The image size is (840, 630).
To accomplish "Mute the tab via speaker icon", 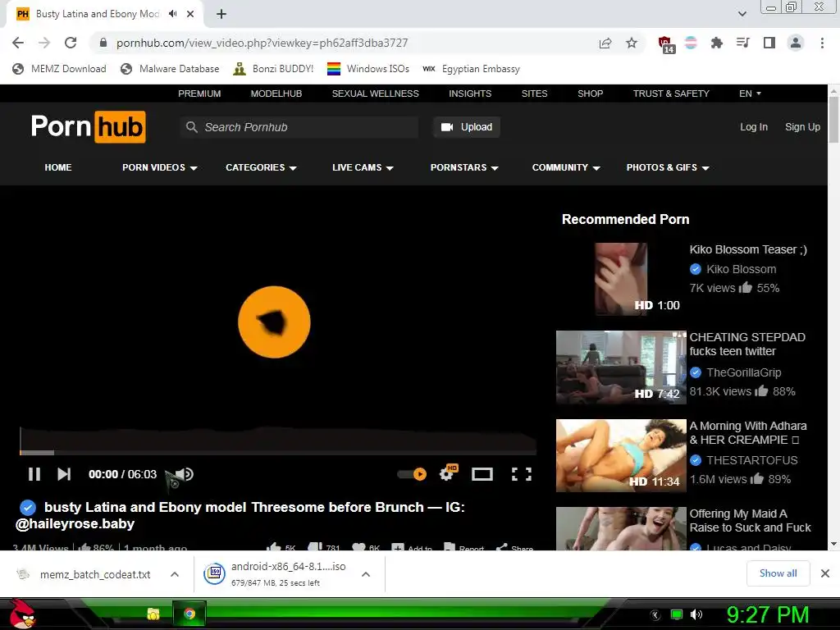I will point(172,14).
